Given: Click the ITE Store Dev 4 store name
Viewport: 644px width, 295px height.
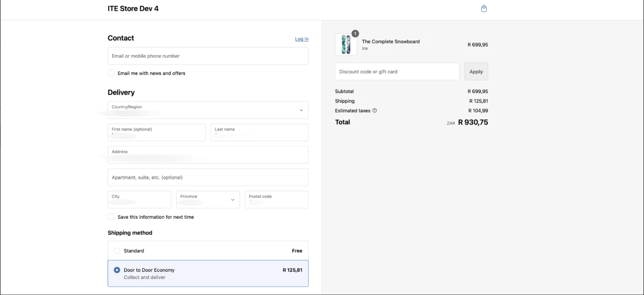Looking at the screenshot, I should [133, 8].
